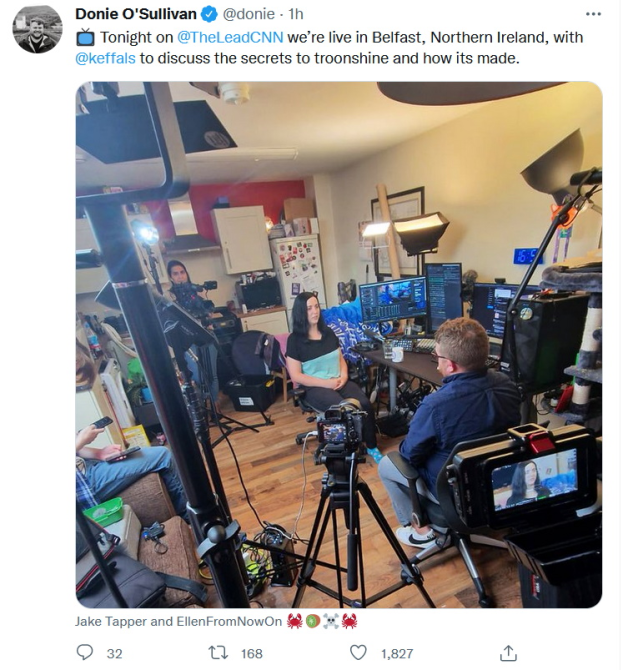Click the tweet text about Belfast
The width and height of the screenshot is (638, 670).
(329, 48)
